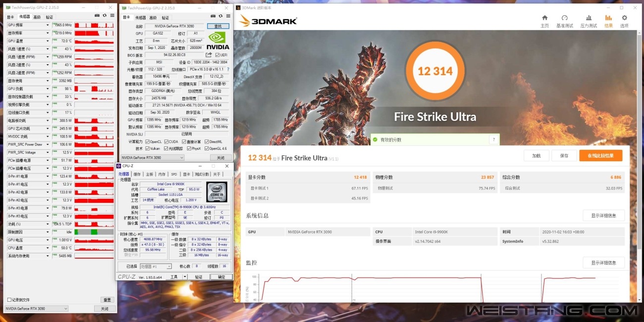This screenshot has height=322, width=644.
Task: Click the GPU 负载 sensor graph
Action: point(94,89)
